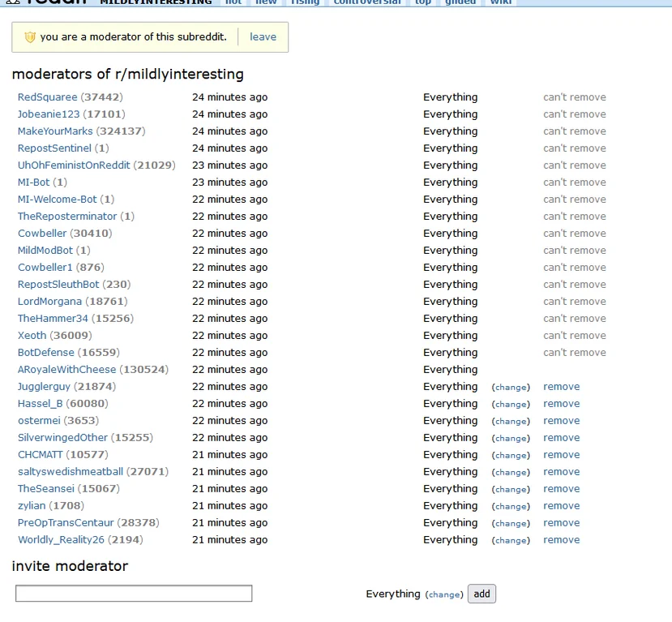Visit UhOhFeministOnReddit profile
The image size is (672, 622).
coord(74,165)
